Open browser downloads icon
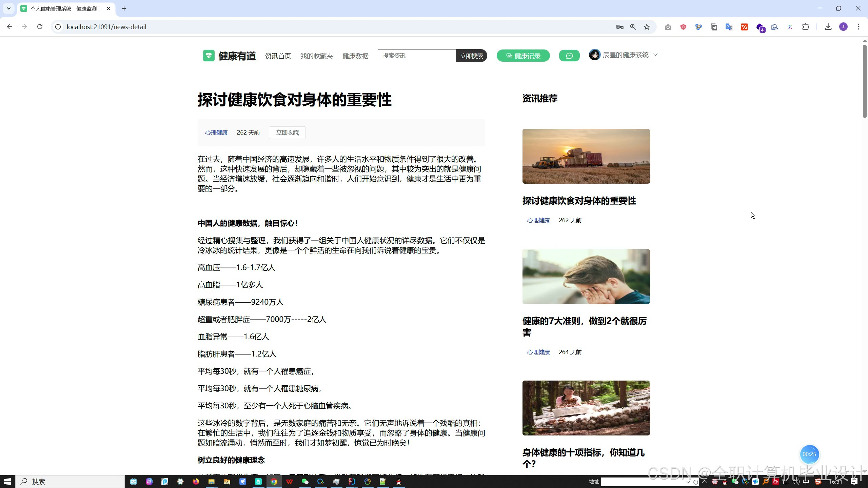The width and height of the screenshot is (868, 488). coord(828,27)
